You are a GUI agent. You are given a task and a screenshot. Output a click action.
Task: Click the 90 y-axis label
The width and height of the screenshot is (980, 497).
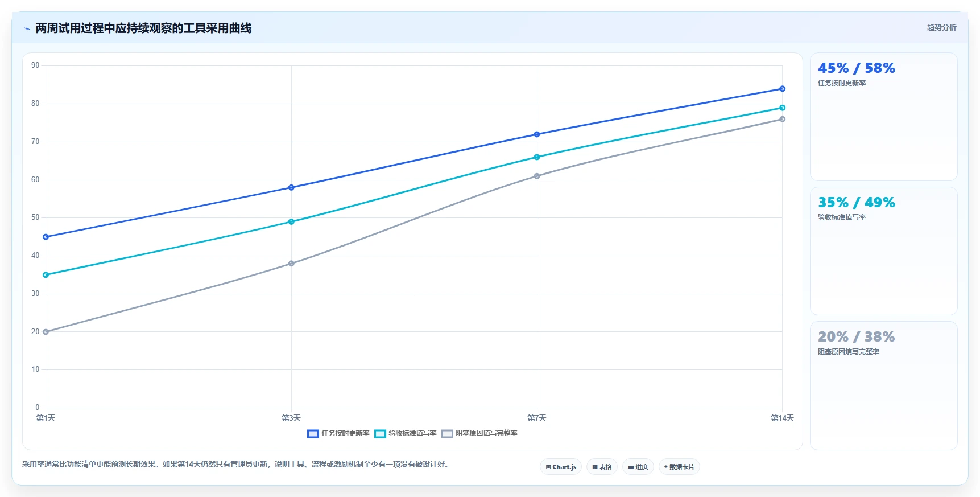(x=35, y=65)
